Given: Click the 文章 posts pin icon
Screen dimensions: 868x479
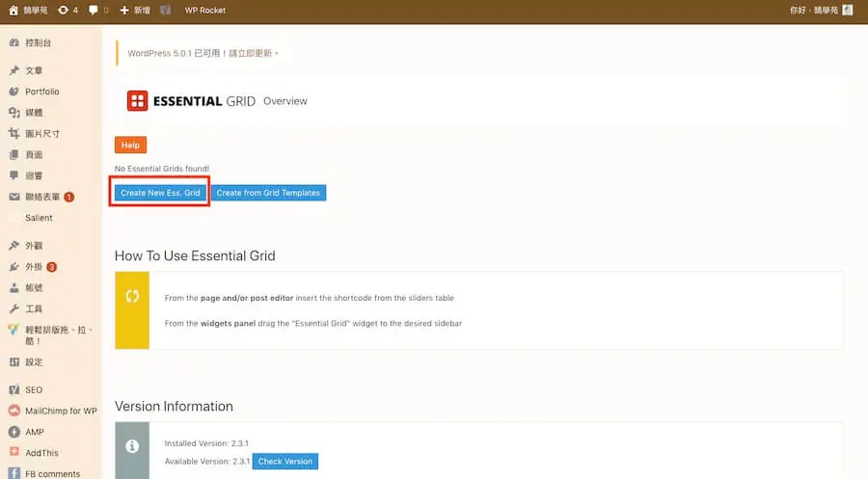Looking at the screenshot, I should pos(14,70).
